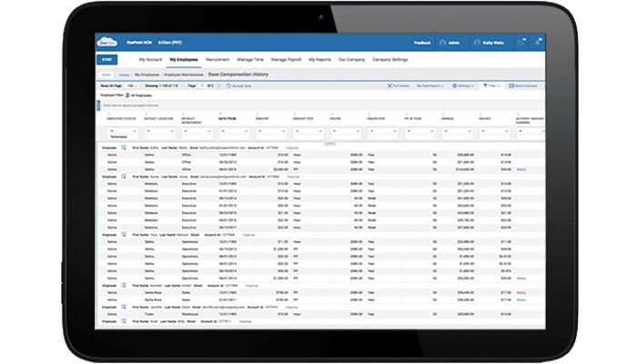Open the My Account menu
The height and width of the screenshot is (364, 637).
point(150,60)
